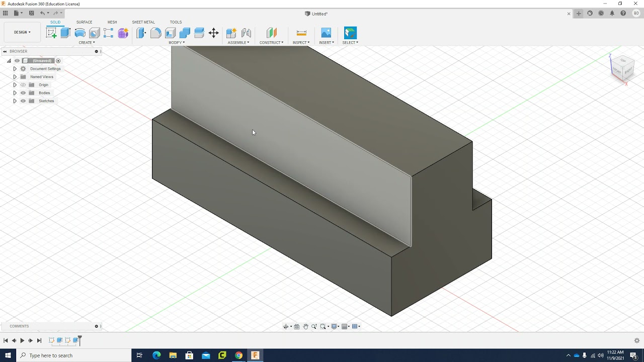Expand the Origin node
Screen dimensions: 644x362
click(x=15, y=85)
